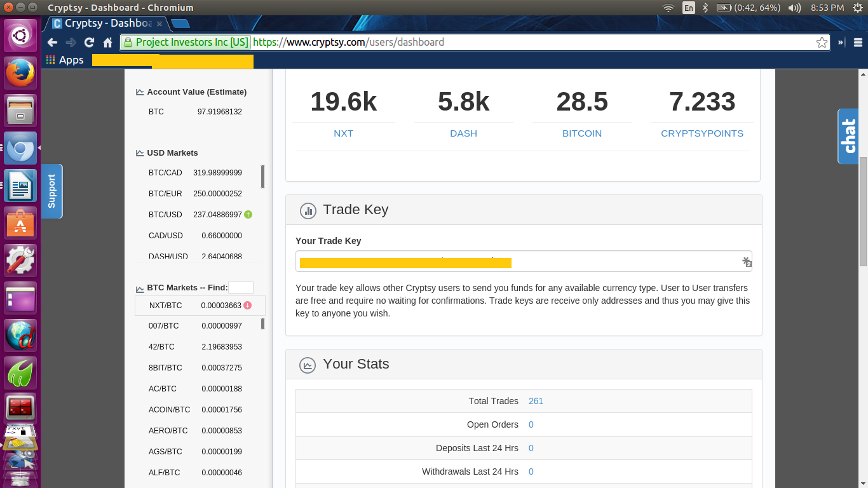Click the USD Markets list scrollbar
Viewport: 868px width, 488px height.
click(262, 177)
